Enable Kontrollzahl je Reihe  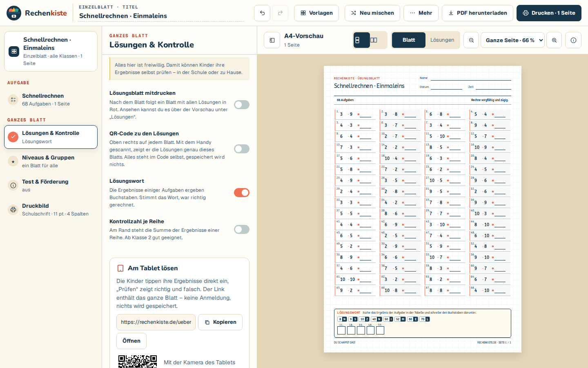(x=242, y=229)
